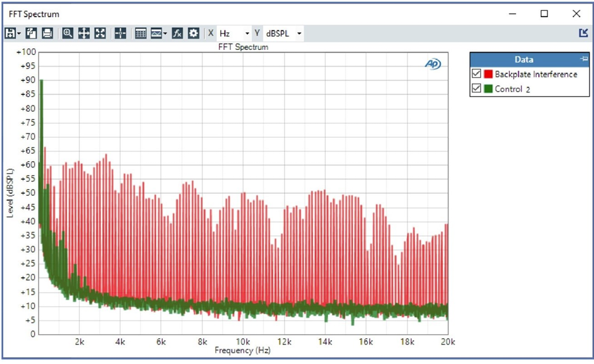Viewport: 594px width, 364px height.
Task: Uncheck the Backplate Interference trace checkbox
Action: tap(476, 75)
